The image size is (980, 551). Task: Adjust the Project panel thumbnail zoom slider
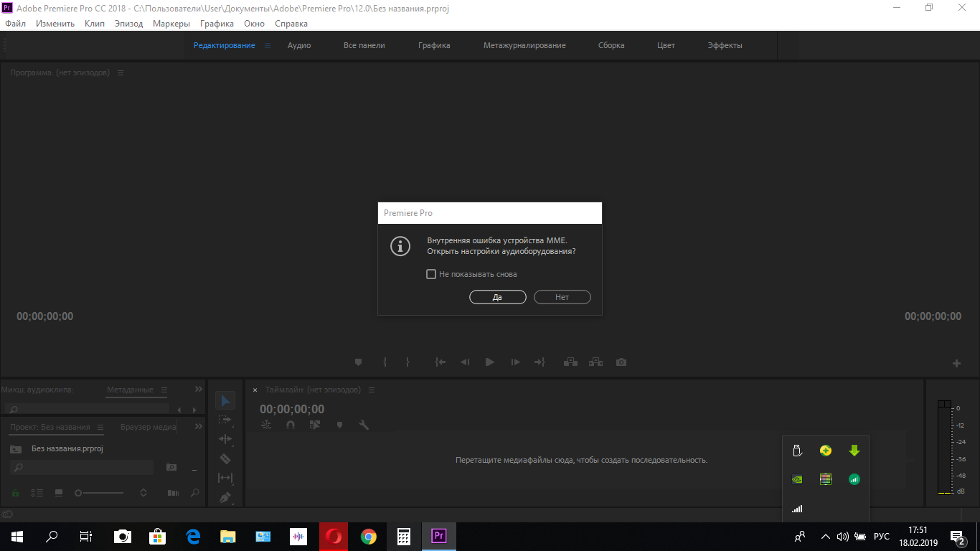[x=99, y=493]
